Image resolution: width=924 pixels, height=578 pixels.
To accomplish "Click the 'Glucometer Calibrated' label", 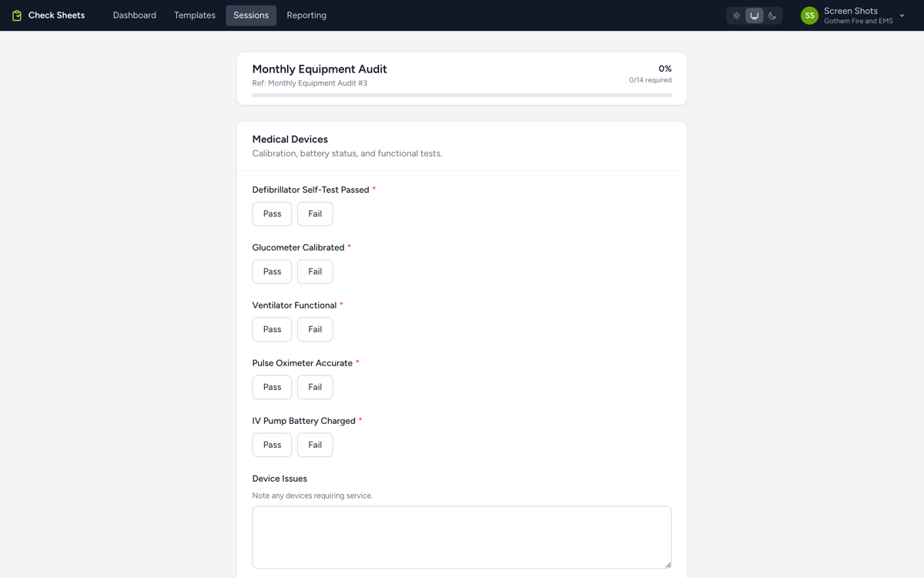I will [298, 247].
